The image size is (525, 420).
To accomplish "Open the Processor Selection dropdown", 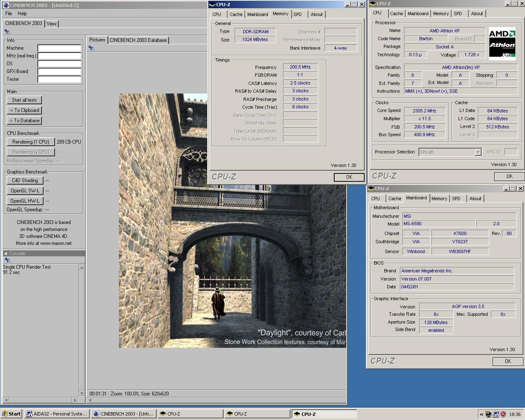I will pyautogui.click(x=477, y=152).
